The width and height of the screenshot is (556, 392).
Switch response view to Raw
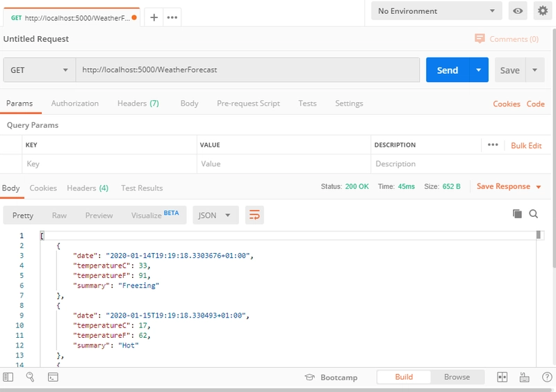click(59, 215)
